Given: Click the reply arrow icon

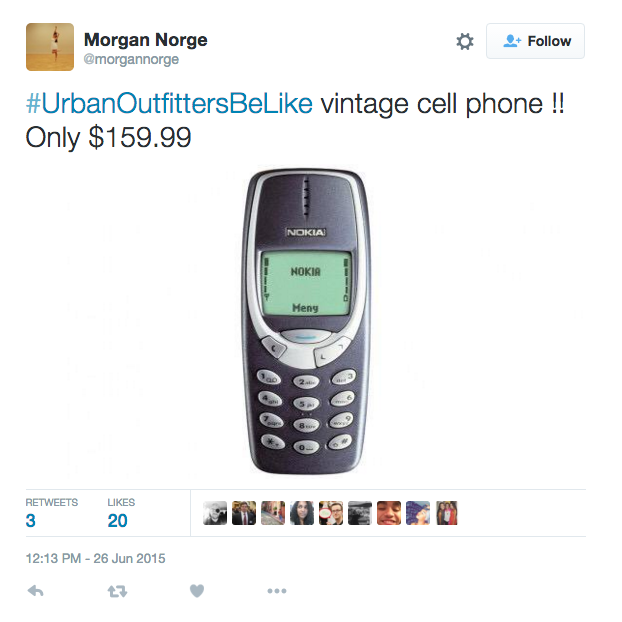Looking at the screenshot, I should tap(36, 591).
